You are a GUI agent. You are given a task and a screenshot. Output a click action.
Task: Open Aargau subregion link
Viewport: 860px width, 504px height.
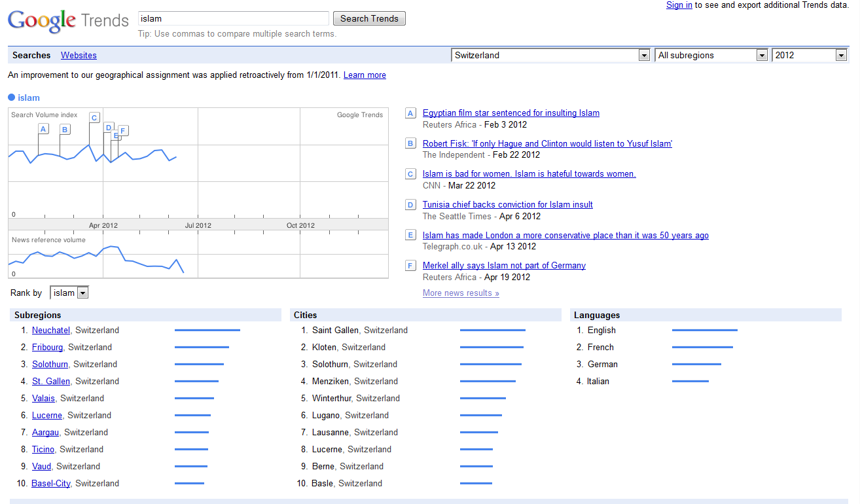(x=46, y=433)
